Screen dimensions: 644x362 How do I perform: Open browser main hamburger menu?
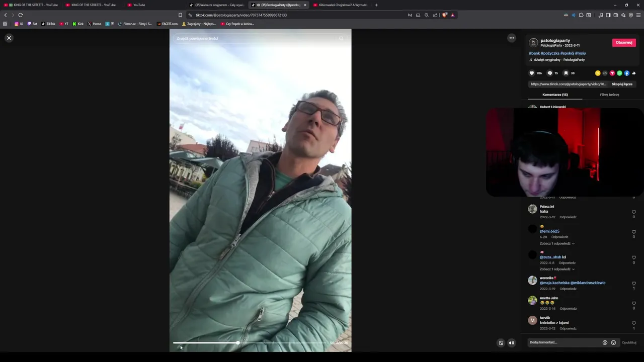tap(638, 15)
